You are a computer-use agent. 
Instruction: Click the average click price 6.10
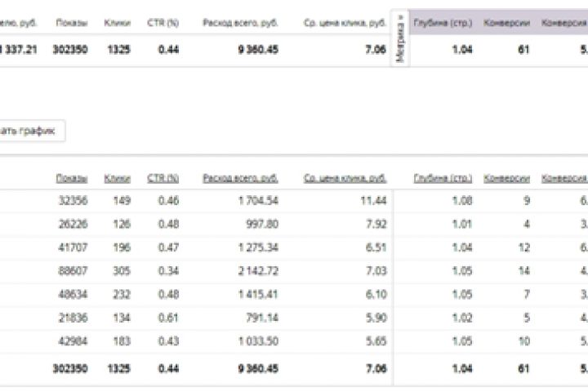[376, 295]
